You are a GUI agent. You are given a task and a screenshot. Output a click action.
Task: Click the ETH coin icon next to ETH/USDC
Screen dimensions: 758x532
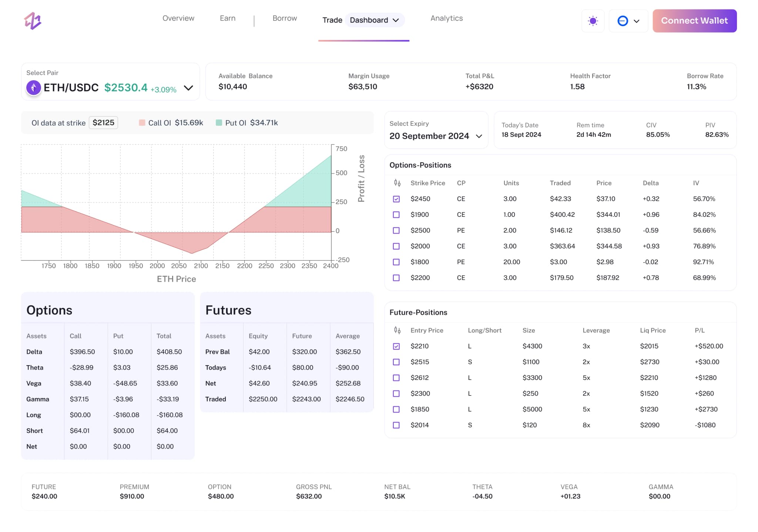tap(33, 88)
